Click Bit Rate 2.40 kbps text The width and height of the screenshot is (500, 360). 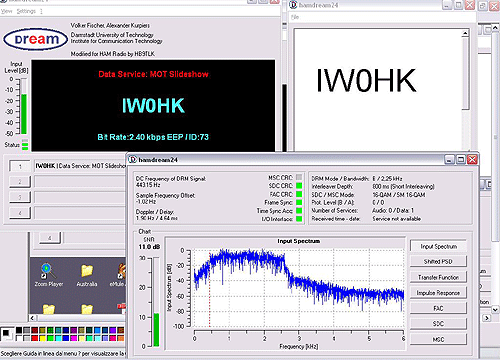point(153,137)
